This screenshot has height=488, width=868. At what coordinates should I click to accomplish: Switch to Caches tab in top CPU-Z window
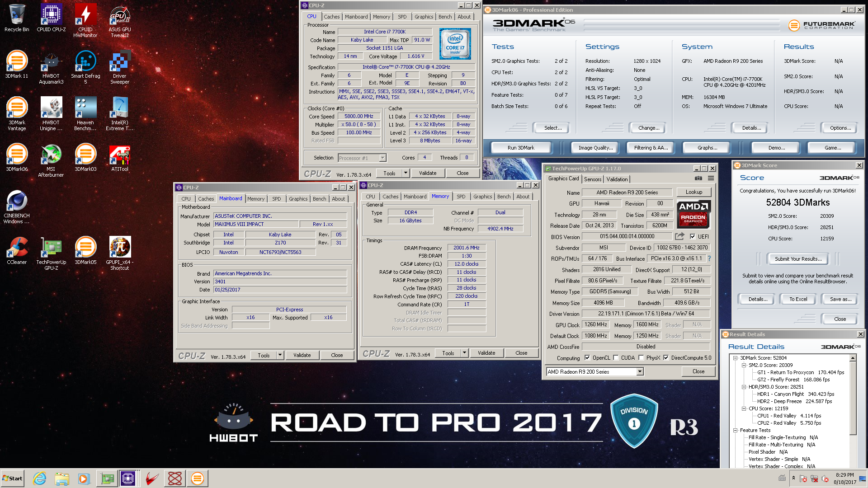pyautogui.click(x=331, y=17)
